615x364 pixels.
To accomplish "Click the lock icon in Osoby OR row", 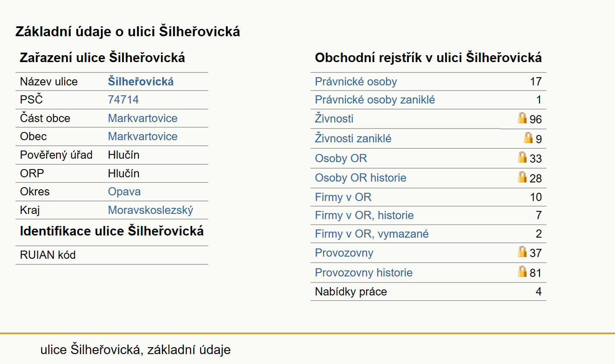I will tap(522, 157).
